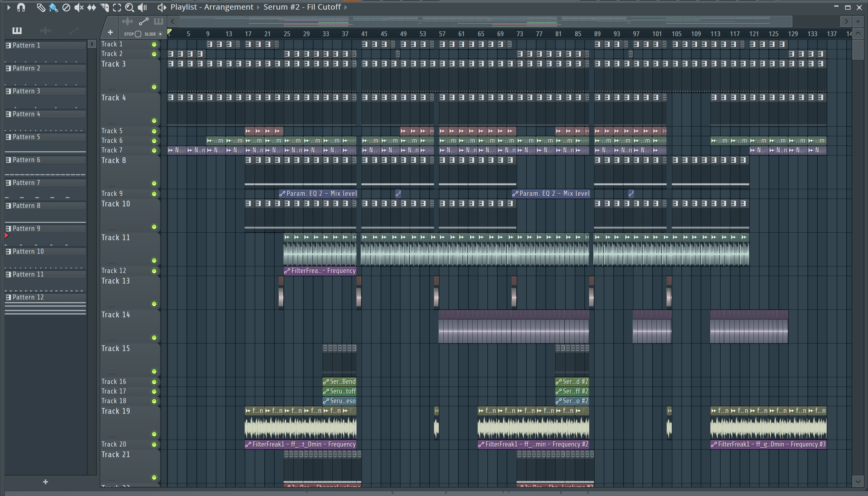This screenshot has height=496, width=868.
Task: Select Pattern 12 in the picker
Action: tap(45, 297)
